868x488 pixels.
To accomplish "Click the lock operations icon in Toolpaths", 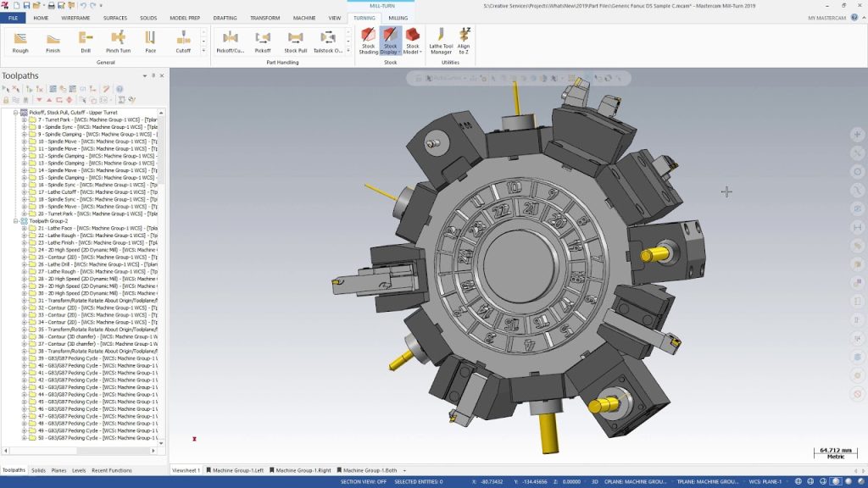I will click(6, 100).
